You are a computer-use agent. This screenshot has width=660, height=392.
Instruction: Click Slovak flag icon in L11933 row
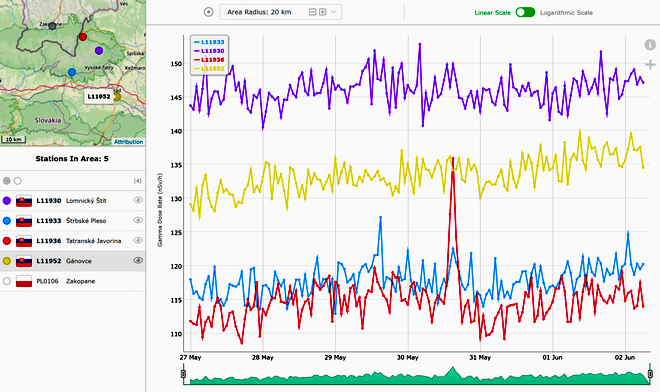24,221
